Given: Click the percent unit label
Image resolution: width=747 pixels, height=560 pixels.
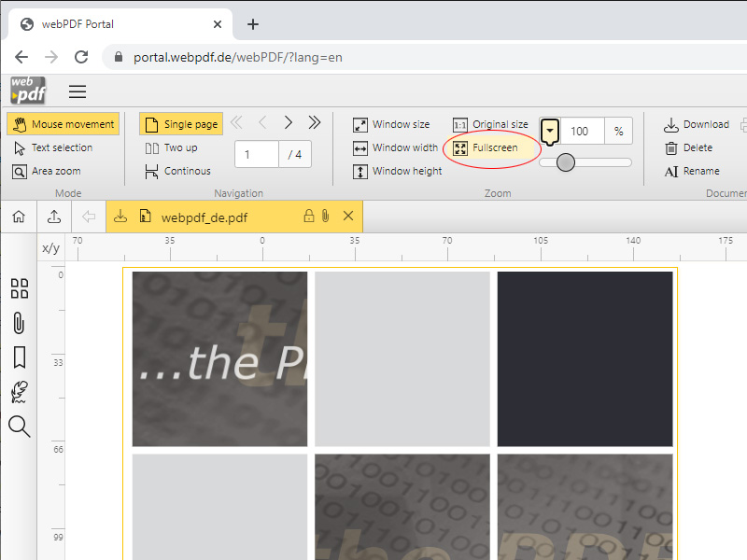Looking at the screenshot, I should pyautogui.click(x=618, y=131).
